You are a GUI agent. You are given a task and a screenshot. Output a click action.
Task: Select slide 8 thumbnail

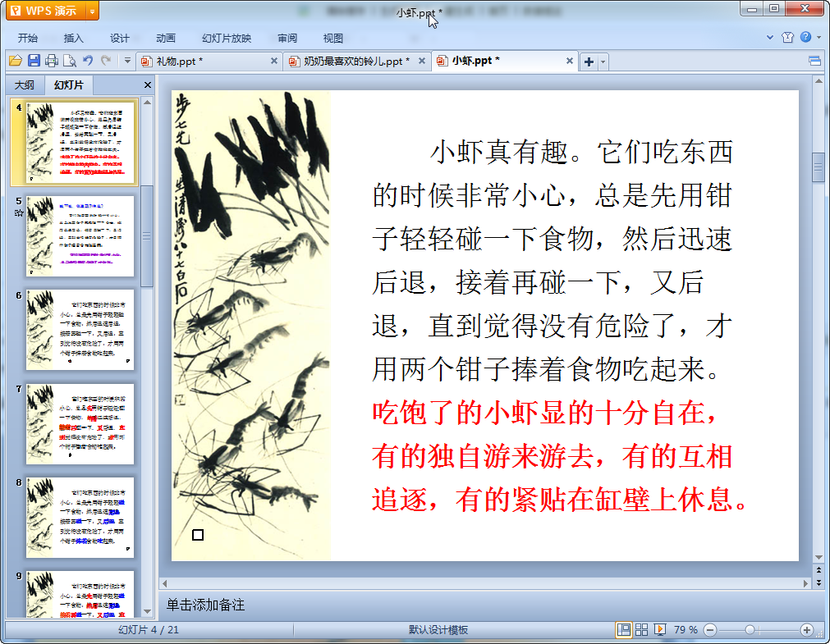point(80,518)
